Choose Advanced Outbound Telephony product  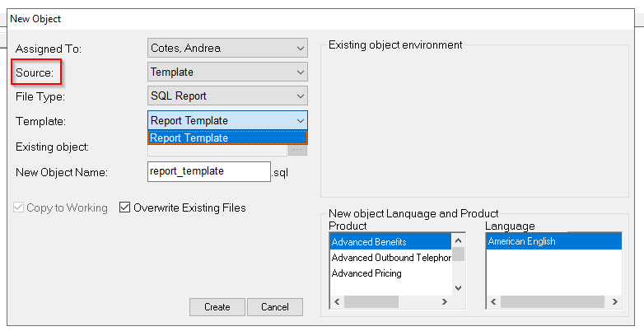[x=390, y=258]
